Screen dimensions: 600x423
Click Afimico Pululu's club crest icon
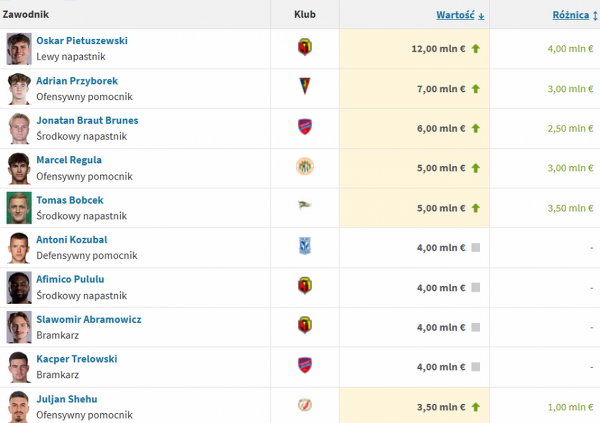coord(305,287)
